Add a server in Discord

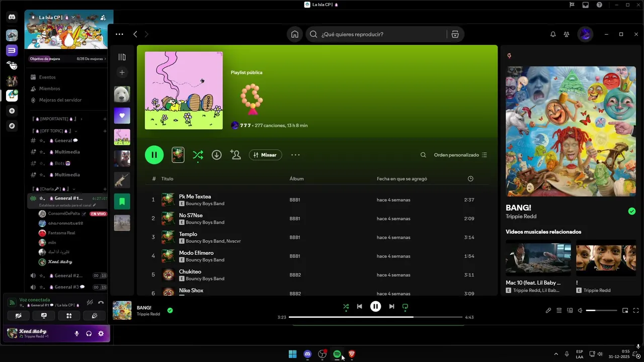[12, 111]
